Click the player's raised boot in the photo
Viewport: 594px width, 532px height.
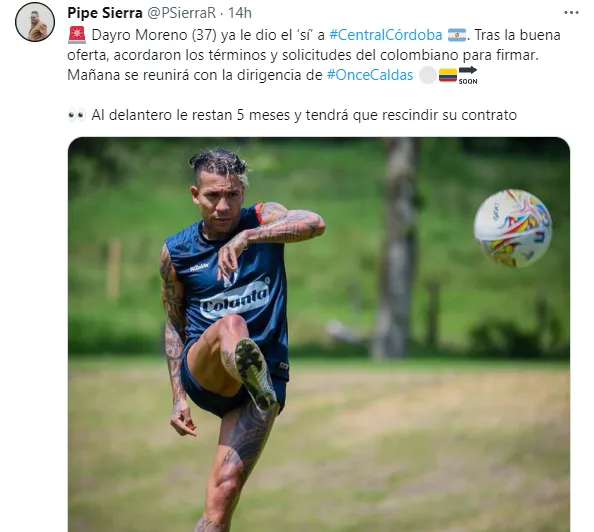(255, 372)
